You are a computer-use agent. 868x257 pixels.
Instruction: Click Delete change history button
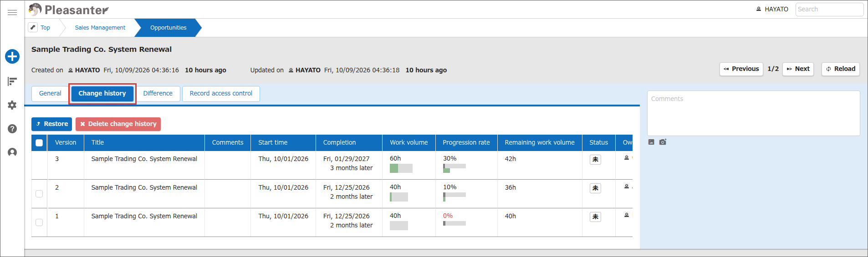tap(118, 124)
